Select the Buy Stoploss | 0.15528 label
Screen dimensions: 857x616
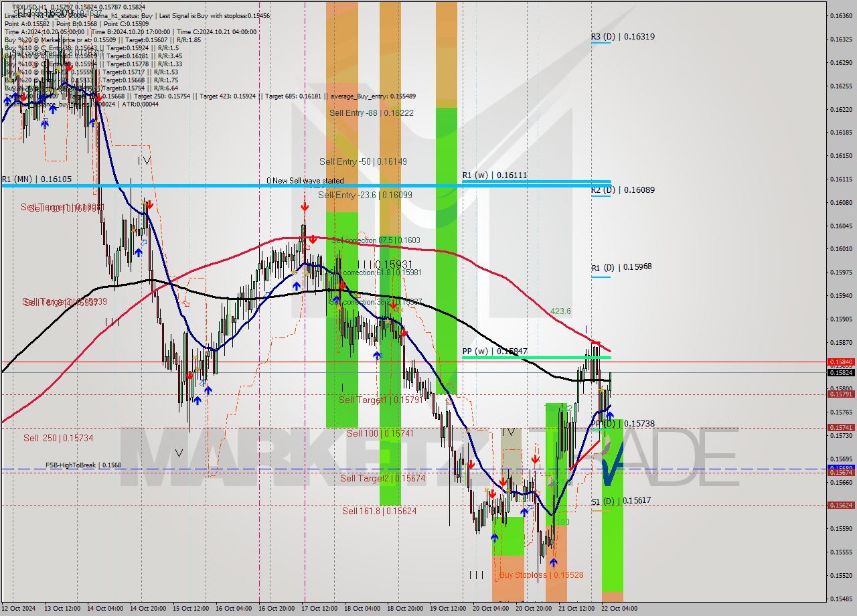(541, 574)
